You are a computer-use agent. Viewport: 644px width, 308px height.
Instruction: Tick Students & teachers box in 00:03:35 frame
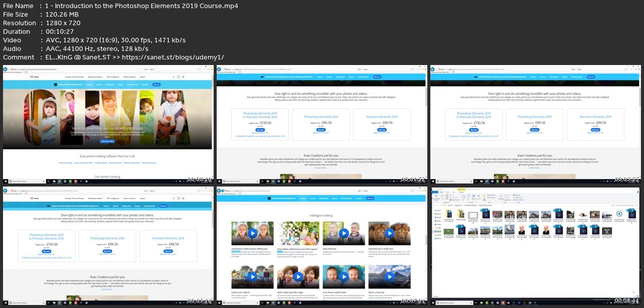(x=449, y=136)
